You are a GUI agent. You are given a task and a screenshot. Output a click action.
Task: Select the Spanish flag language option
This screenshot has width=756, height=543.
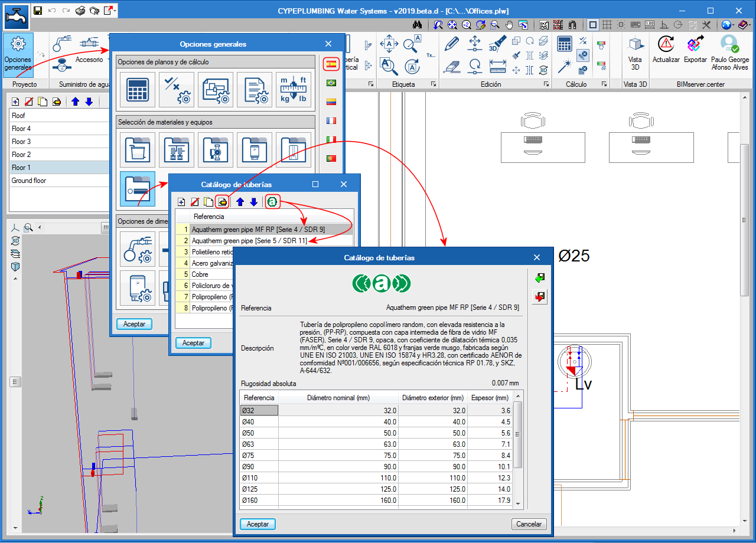331,64
